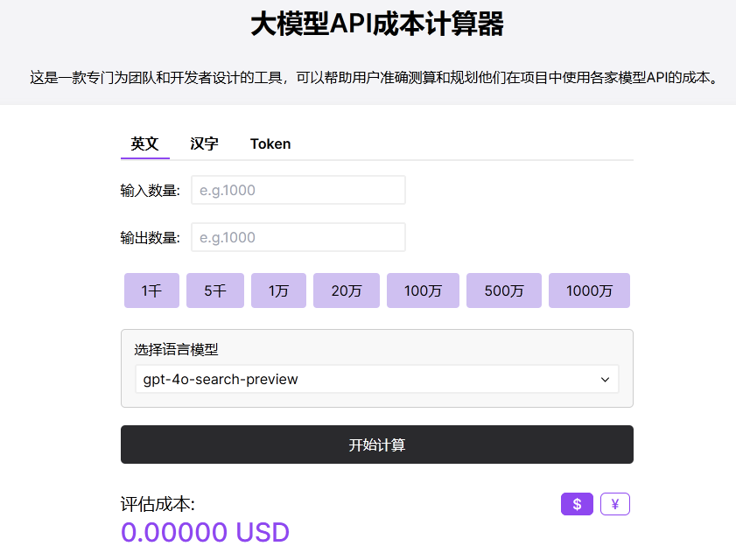Viewport: 736px width, 560px height.
Task: Select the 500万 preset button
Action: (504, 290)
